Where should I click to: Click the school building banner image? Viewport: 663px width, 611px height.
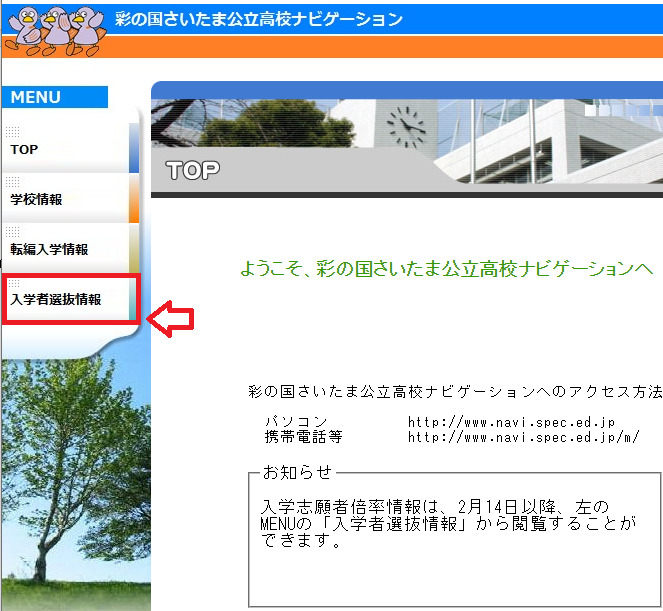[x=407, y=141]
